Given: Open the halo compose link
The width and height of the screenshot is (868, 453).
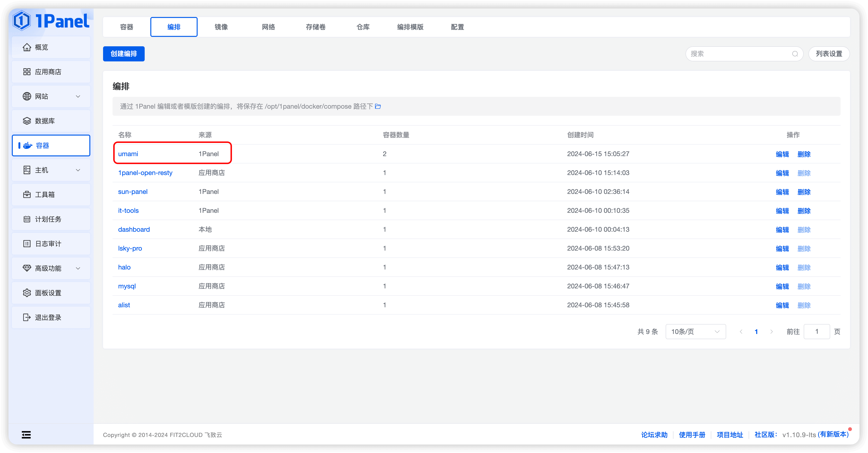Looking at the screenshot, I should coord(124,267).
